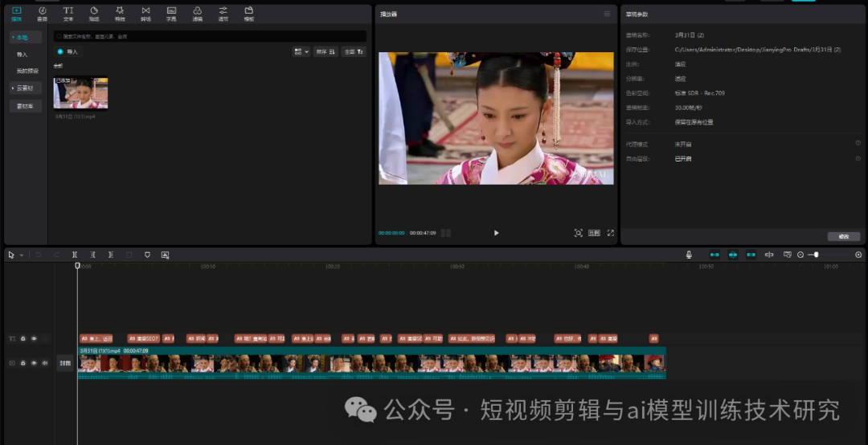
Task: Click the 00:00:00:00 current timecode
Action: pos(391,233)
